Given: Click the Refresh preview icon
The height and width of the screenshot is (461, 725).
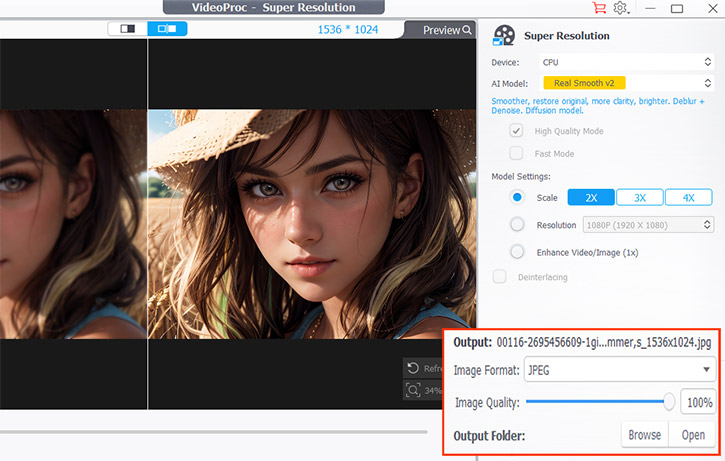Looking at the screenshot, I should click(413, 368).
